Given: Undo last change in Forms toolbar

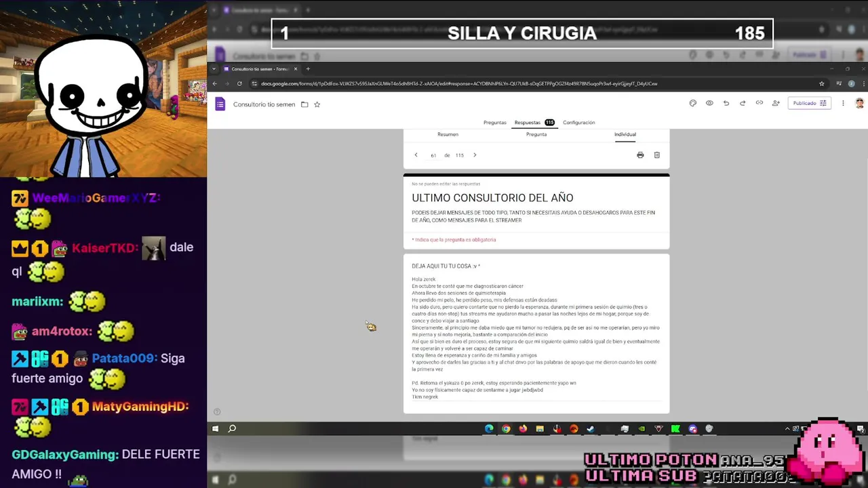Looking at the screenshot, I should tap(726, 103).
